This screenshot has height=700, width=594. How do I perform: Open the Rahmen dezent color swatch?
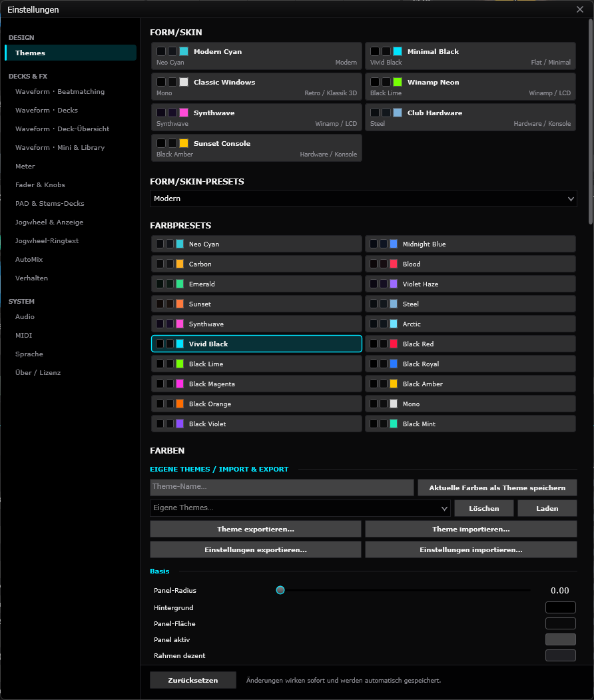coord(561,655)
